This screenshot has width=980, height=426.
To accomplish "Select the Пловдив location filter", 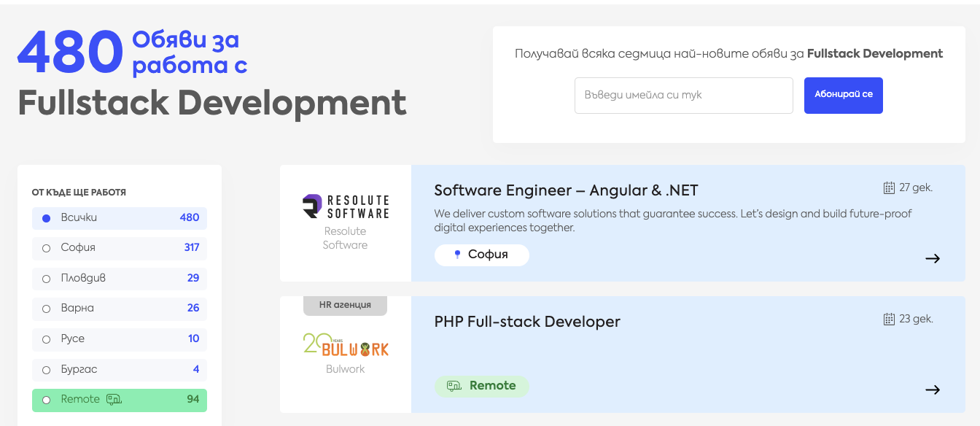I will pos(120,279).
